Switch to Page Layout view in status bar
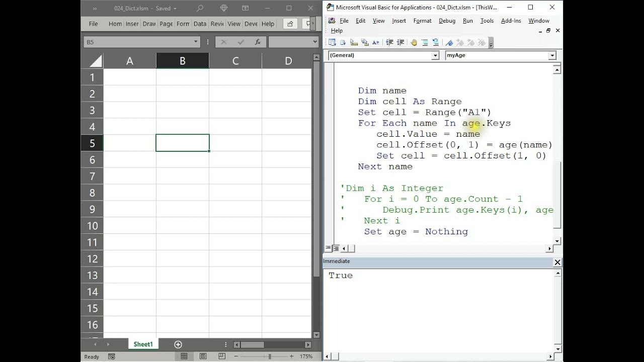Viewport: 644px width, 362px height. click(x=203, y=356)
